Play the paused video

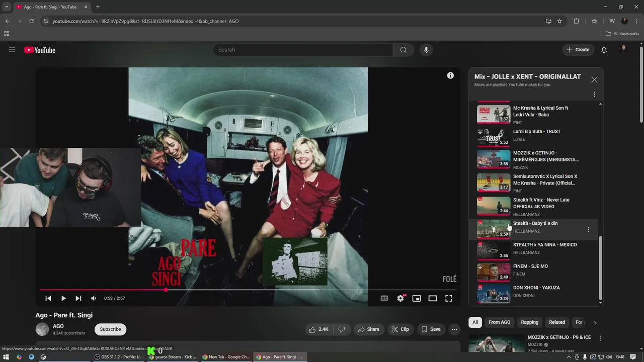pyautogui.click(x=63, y=298)
